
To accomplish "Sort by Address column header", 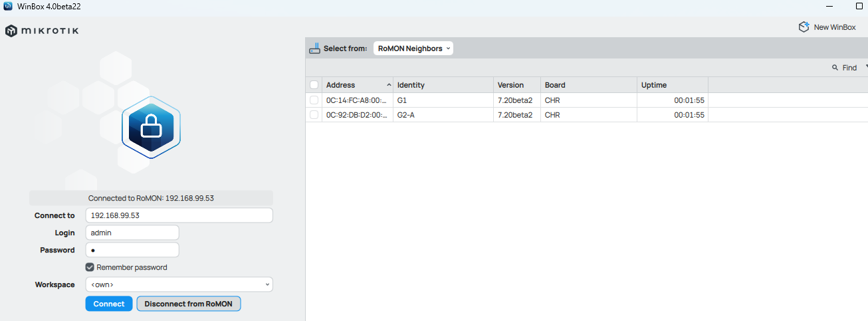I will 358,85.
